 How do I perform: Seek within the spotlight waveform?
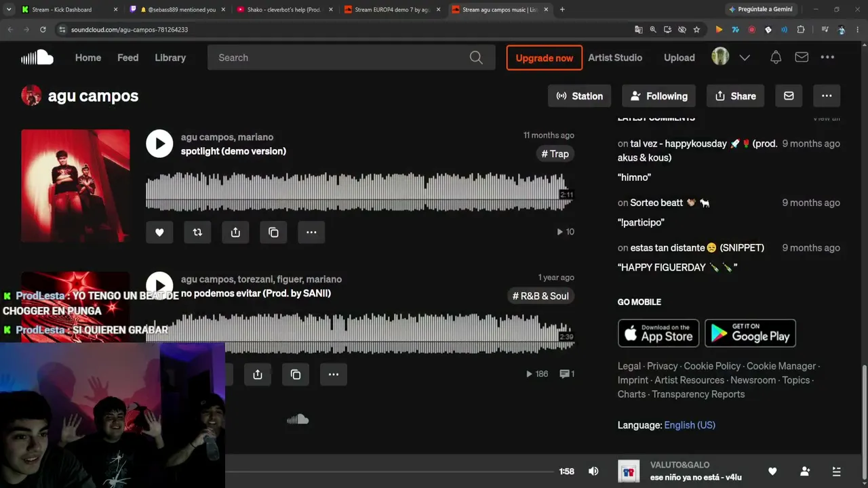pos(359,192)
